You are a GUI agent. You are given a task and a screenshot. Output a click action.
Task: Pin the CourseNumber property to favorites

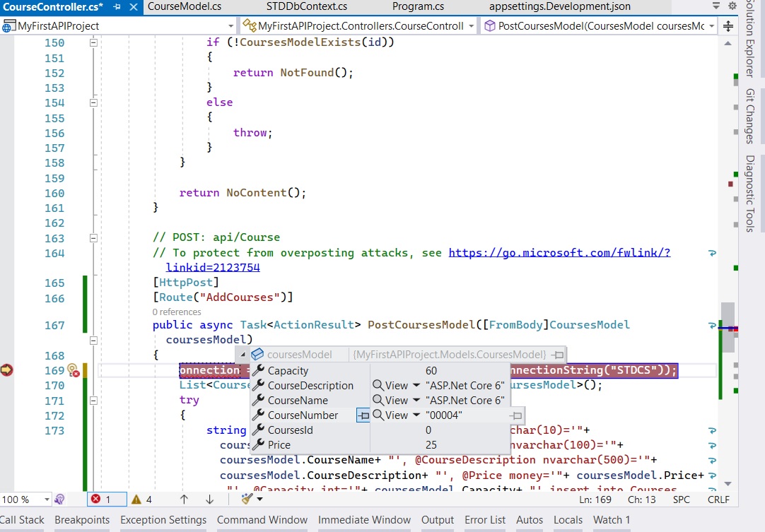363,415
